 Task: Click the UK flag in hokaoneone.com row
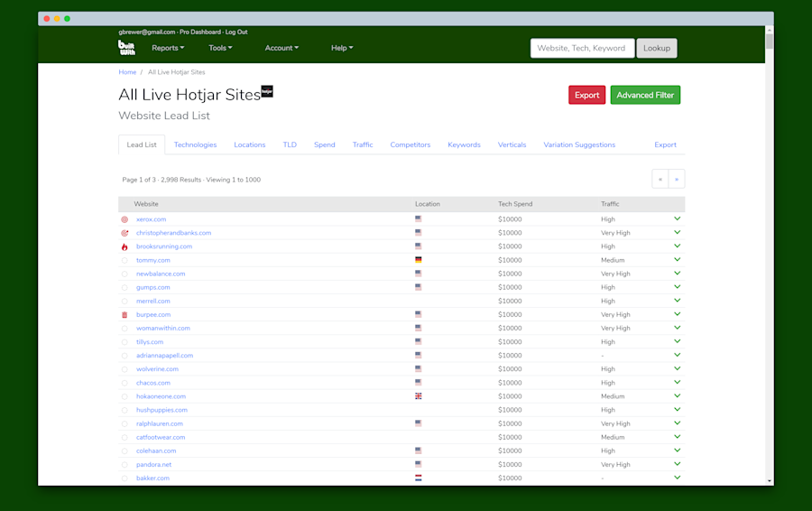click(x=419, y=396)
